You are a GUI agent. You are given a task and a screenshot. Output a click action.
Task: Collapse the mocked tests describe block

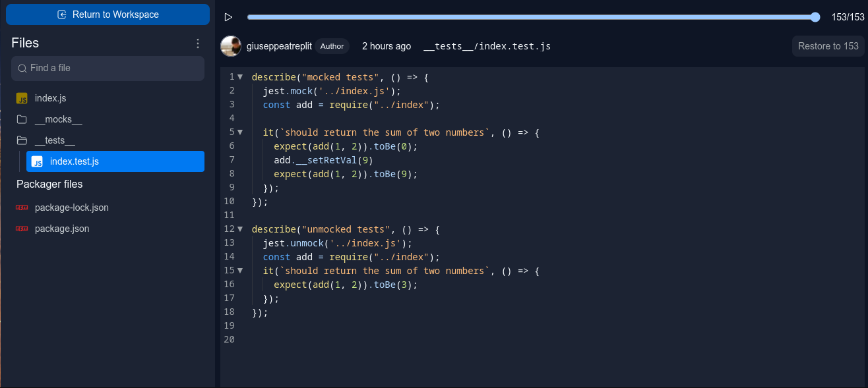240,76
